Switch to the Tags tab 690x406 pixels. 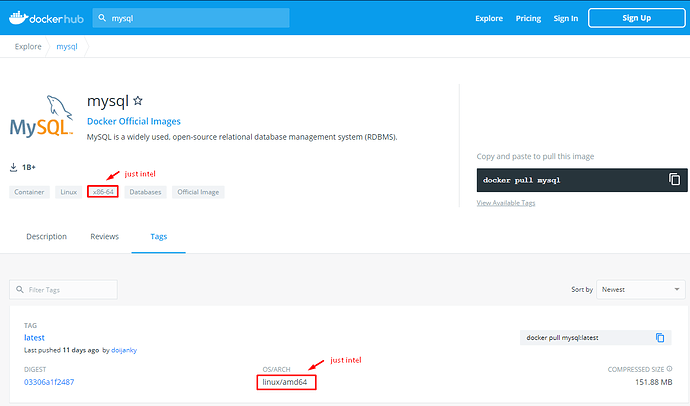tap(158, 236)
